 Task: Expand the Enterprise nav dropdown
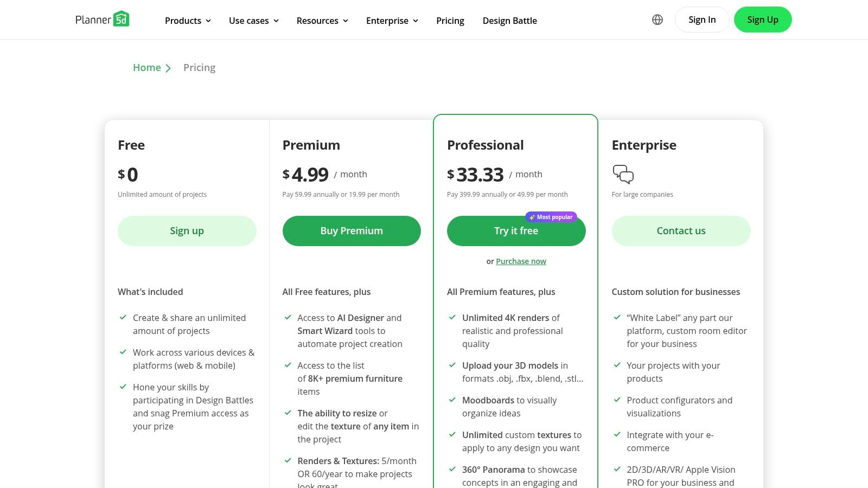392,21
